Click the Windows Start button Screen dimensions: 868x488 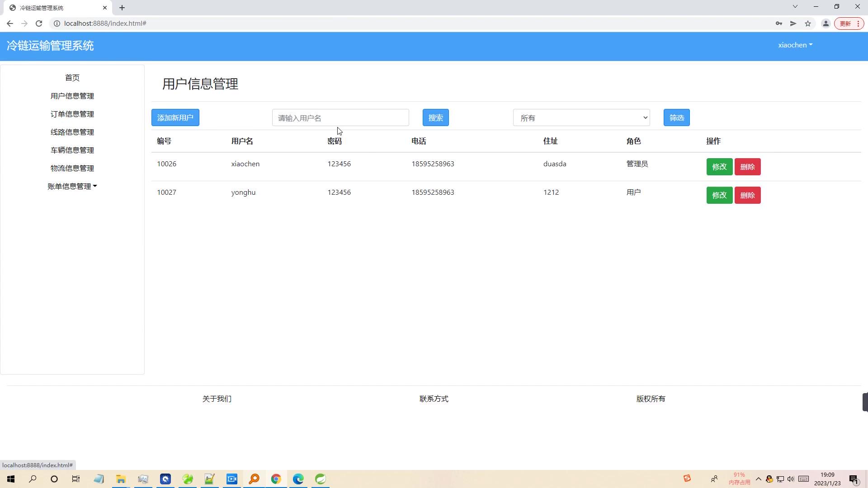click(10, 479)
